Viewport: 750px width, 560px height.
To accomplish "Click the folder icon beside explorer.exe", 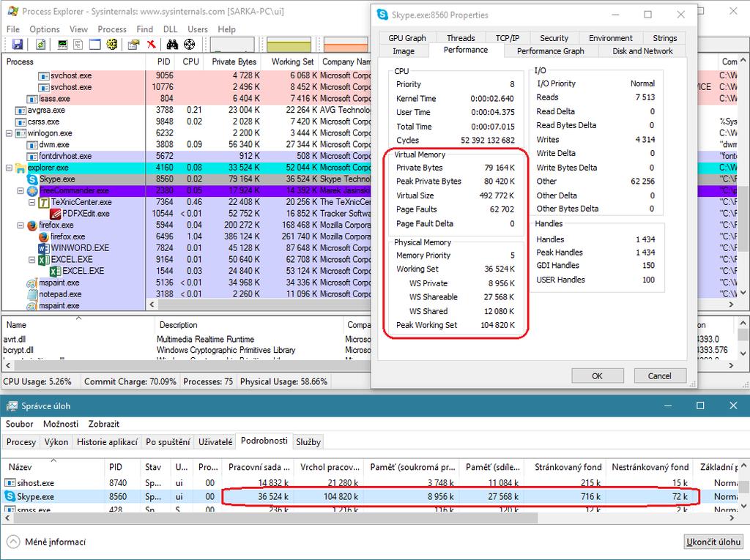I will 21,168.
